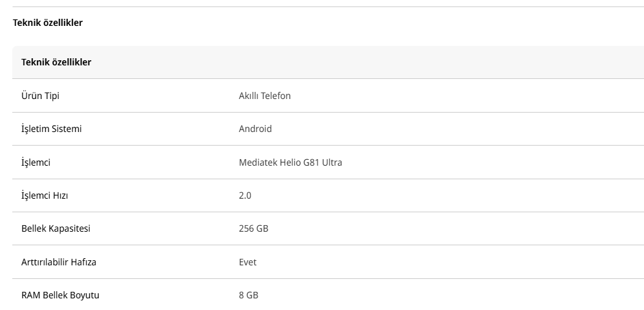Click the '2.0' processor speed value

point(245,195)
